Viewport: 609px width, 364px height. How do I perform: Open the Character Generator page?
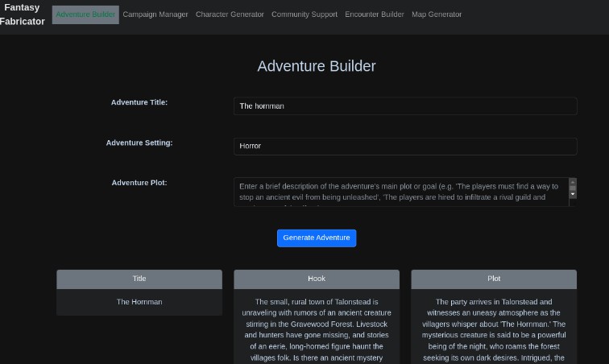point(230,14)
